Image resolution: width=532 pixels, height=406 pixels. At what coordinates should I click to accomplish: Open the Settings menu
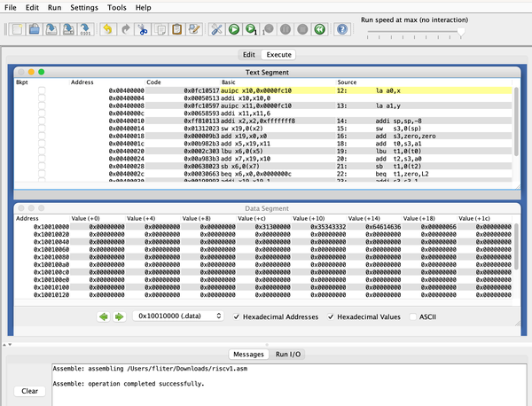tap(84, 7)
